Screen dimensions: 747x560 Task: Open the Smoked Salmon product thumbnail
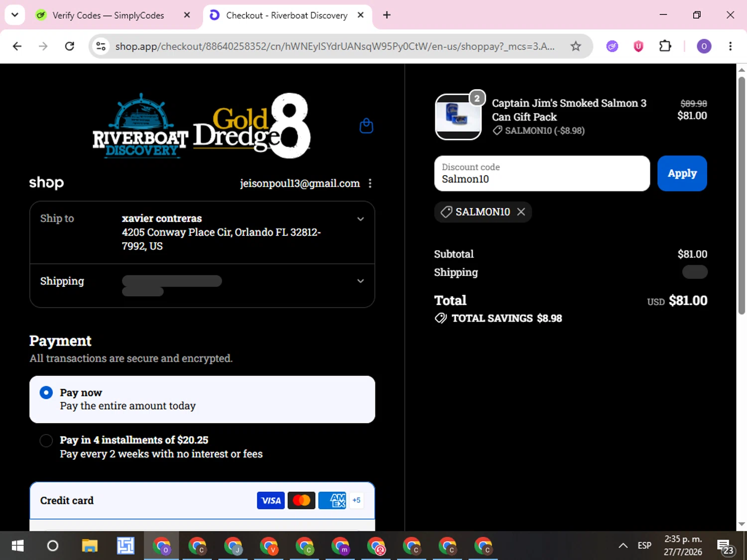pos(458,117)
